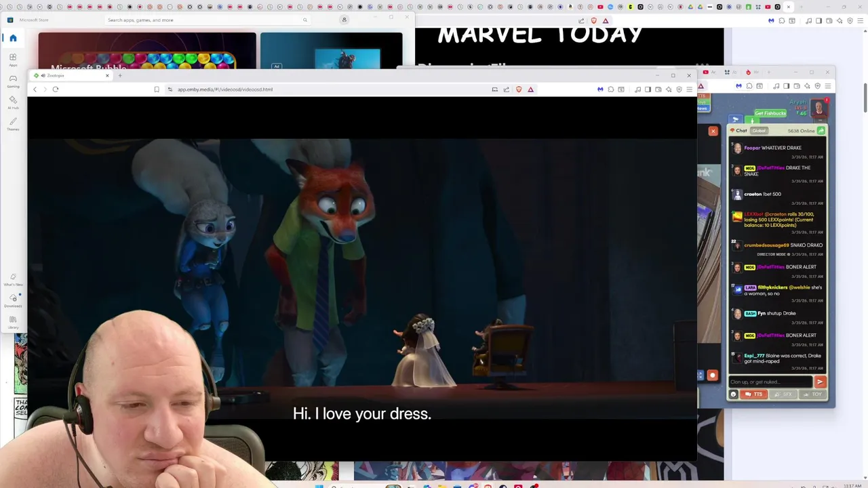Click username Espi_777 in chat

[x=754, y=355]
